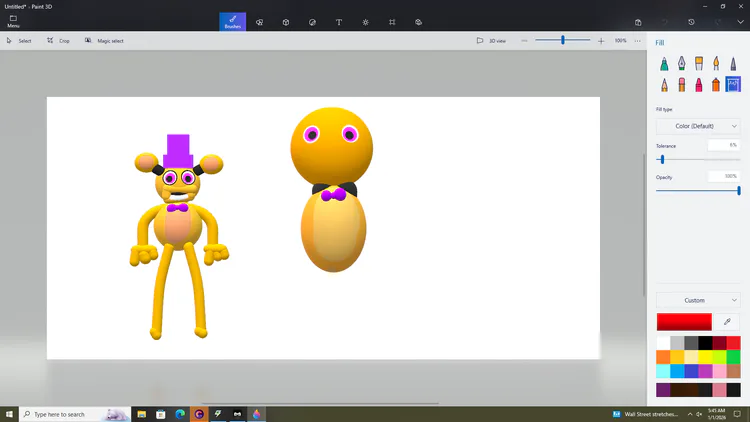Open the Brushes tab
750x422 pixels.
tap(232, 22)
